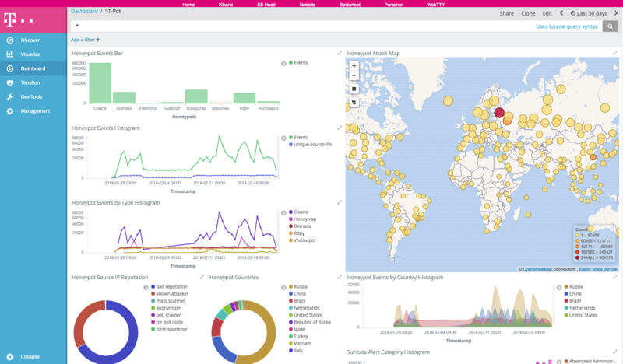Toggle legend of Honeypot Events Bar
623x364 pixels.
click(283, 64)
